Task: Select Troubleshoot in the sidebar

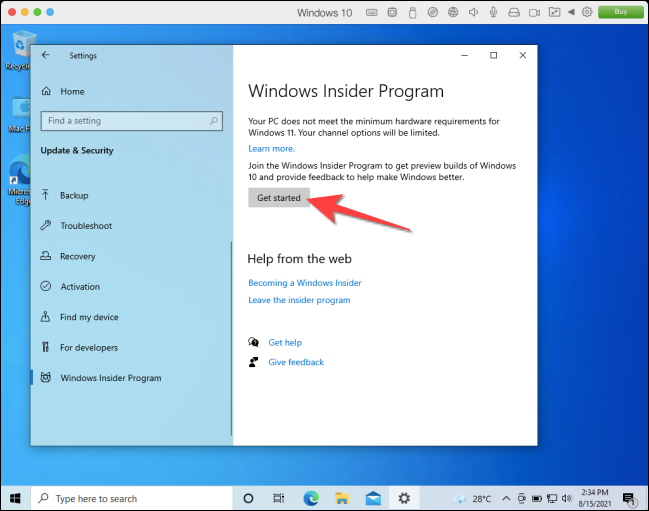Action: [86, 226]
